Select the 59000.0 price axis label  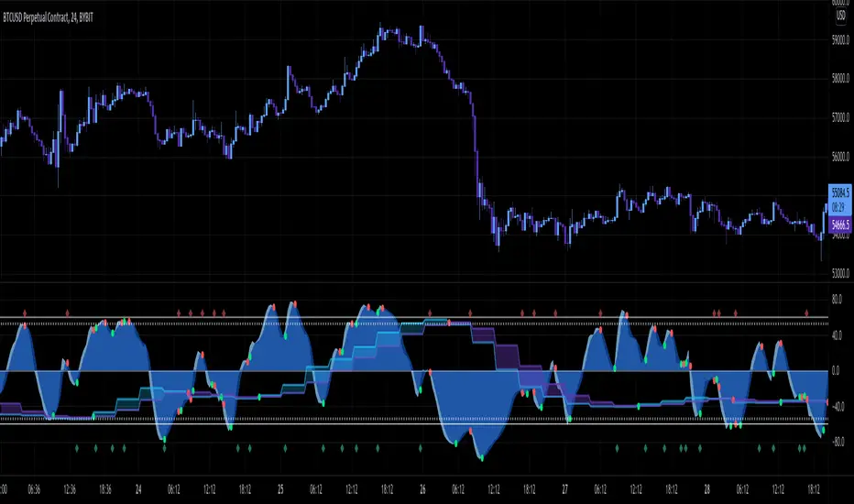[x=841, y=40]
